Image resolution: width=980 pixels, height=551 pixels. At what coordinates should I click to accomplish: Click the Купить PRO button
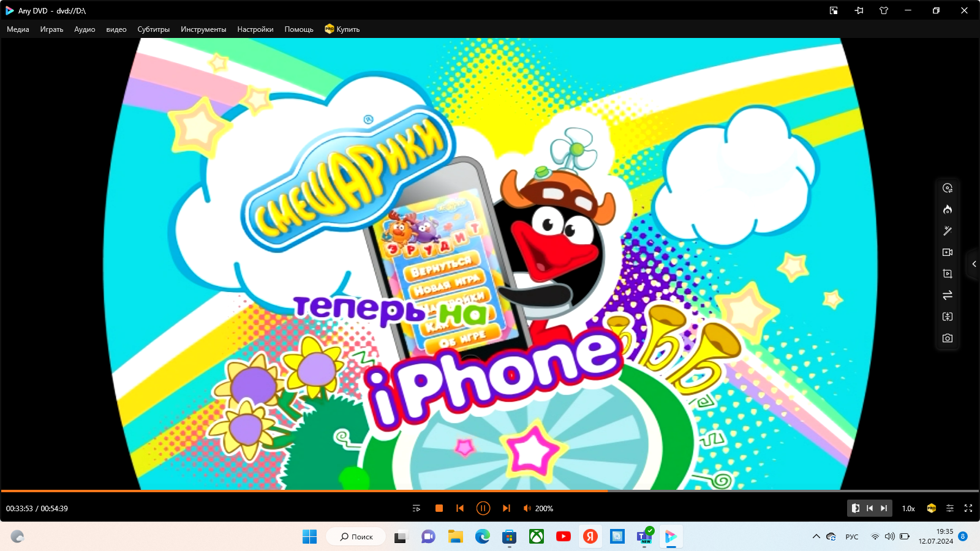click(x=342, y=29)
